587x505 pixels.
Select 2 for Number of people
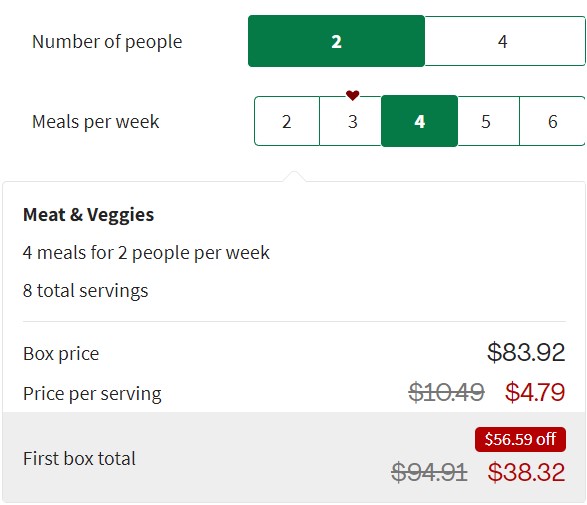(x=336, y=41)
